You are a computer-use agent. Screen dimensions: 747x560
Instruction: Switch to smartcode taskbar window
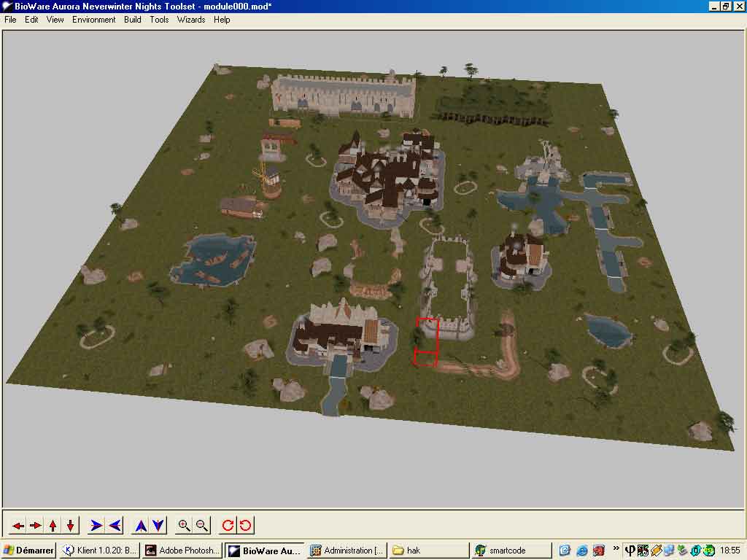(x=511, y=551)
